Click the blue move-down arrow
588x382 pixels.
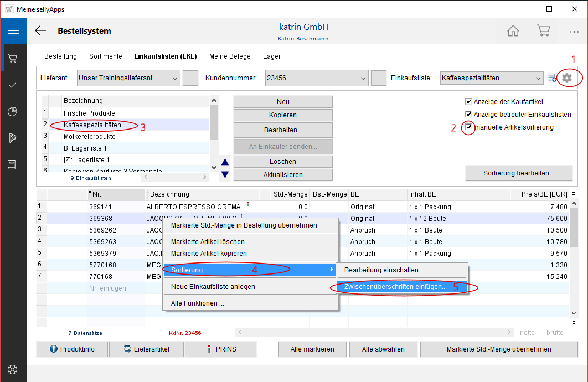(x=225, y=175)
